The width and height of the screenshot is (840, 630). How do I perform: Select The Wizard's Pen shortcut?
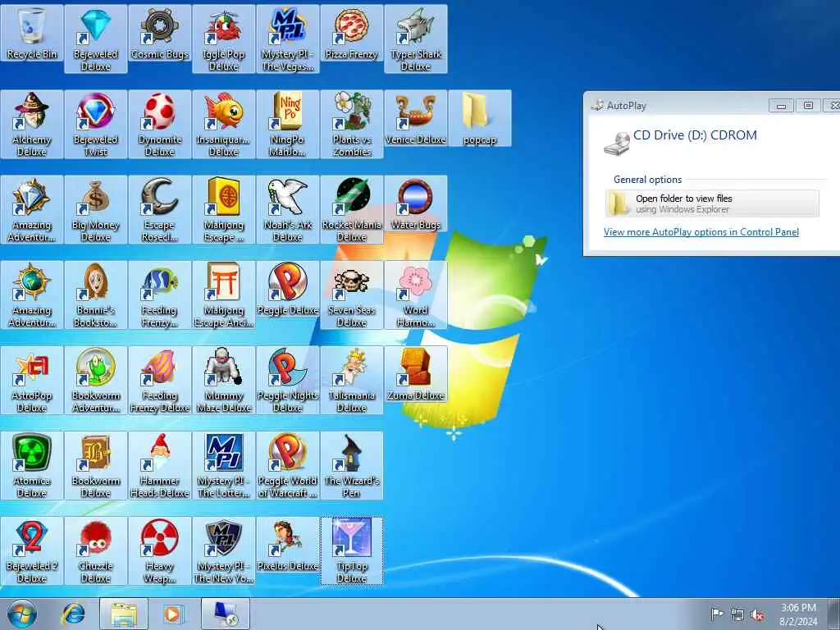[351, 466]
